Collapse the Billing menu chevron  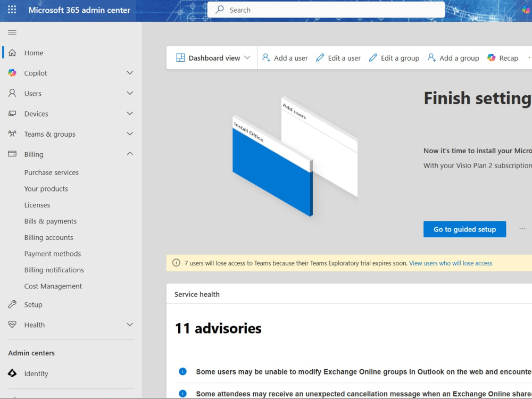click(x=130, y=154)
